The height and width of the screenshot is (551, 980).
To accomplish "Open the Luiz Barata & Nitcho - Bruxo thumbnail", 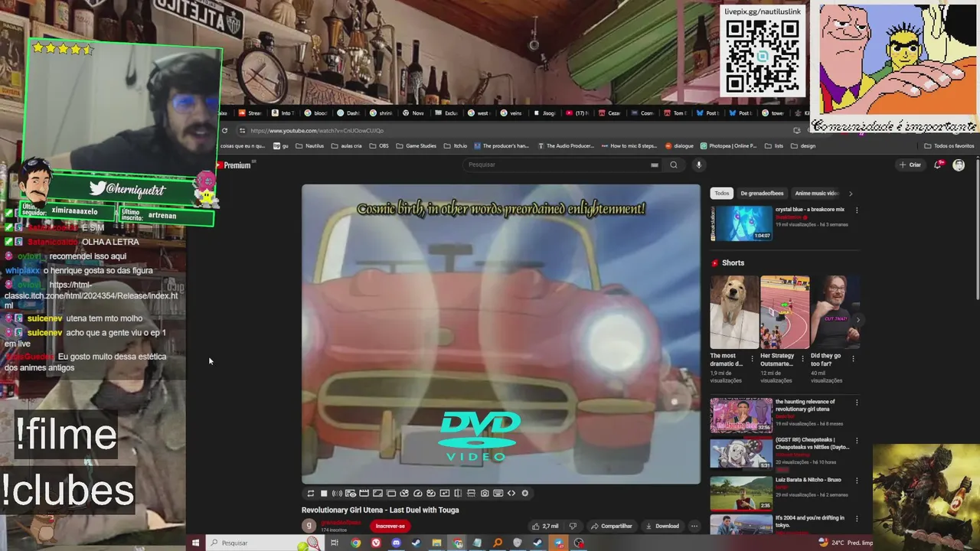I will [742, 494].
